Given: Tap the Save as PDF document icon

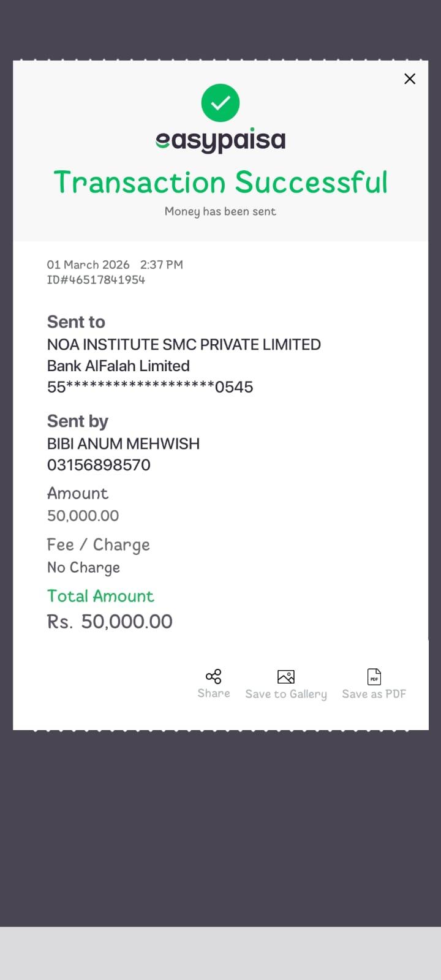Looking at the screenshot, I should click(x=374, y=677).
